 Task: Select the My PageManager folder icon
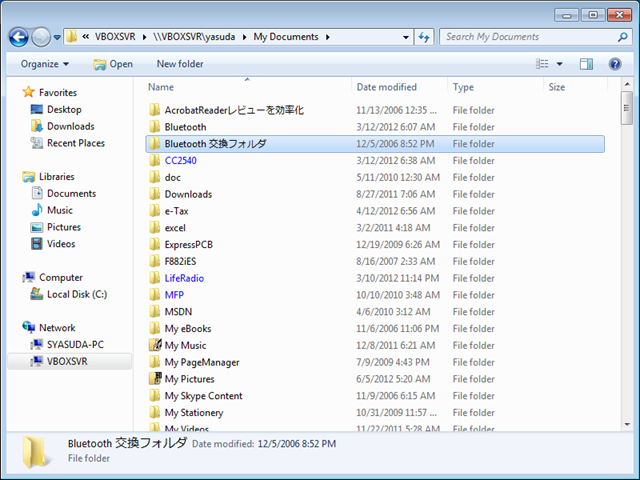[155, 362]
